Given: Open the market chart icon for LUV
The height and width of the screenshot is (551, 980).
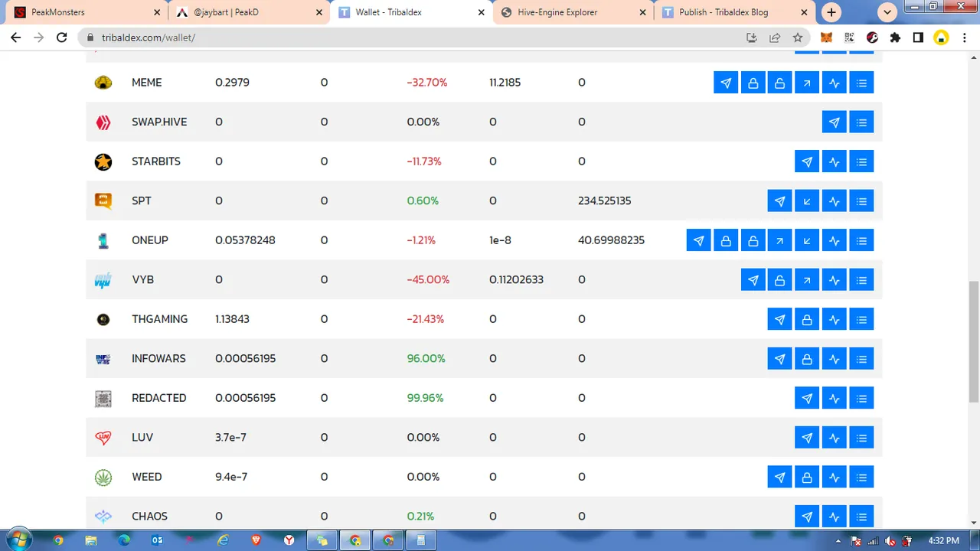Looking at the screenshot, I should click(835, 438).
